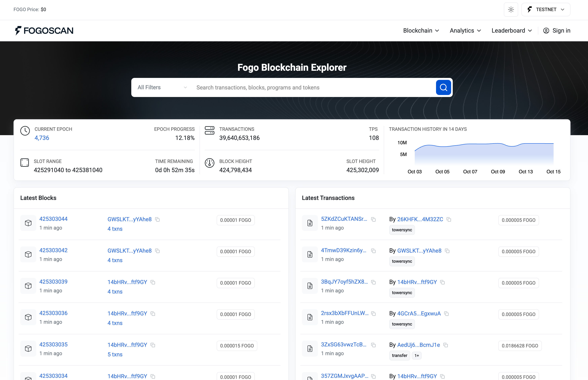
Task: Copy the 5ZKdZCuKTANSr transaction signature
Action: [x=373, y=219]
